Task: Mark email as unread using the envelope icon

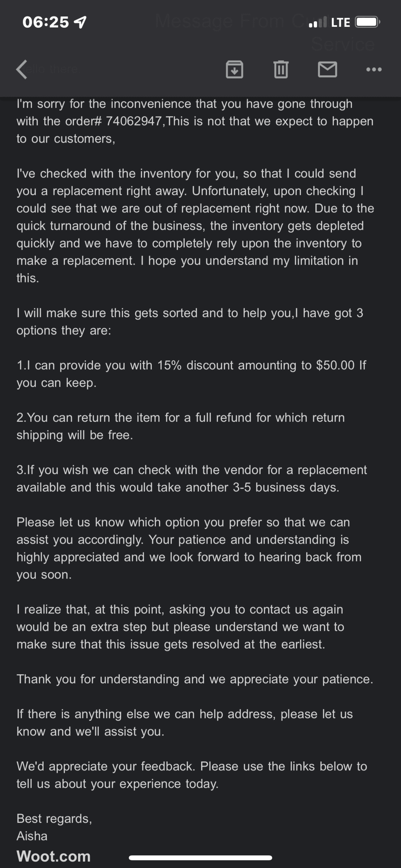Action: coord(327,69)
